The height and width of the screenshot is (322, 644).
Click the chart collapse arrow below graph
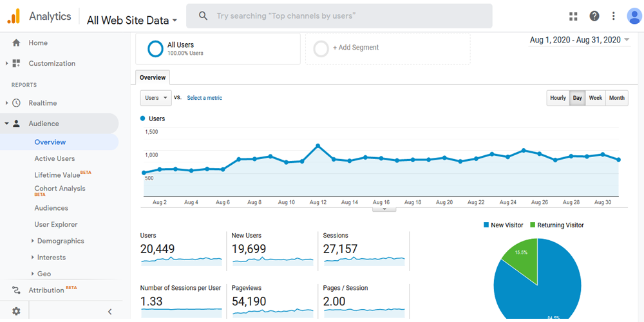[384, 209]
